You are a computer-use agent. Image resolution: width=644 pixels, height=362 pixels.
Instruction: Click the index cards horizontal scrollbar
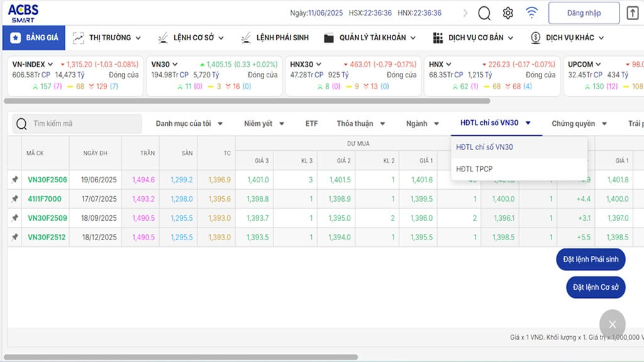pos(247,101)
